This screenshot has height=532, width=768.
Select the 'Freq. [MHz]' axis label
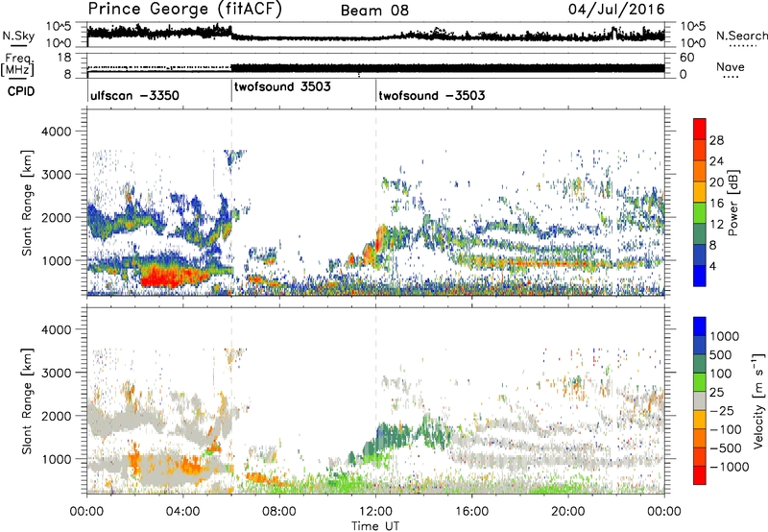tap(18, 64)
